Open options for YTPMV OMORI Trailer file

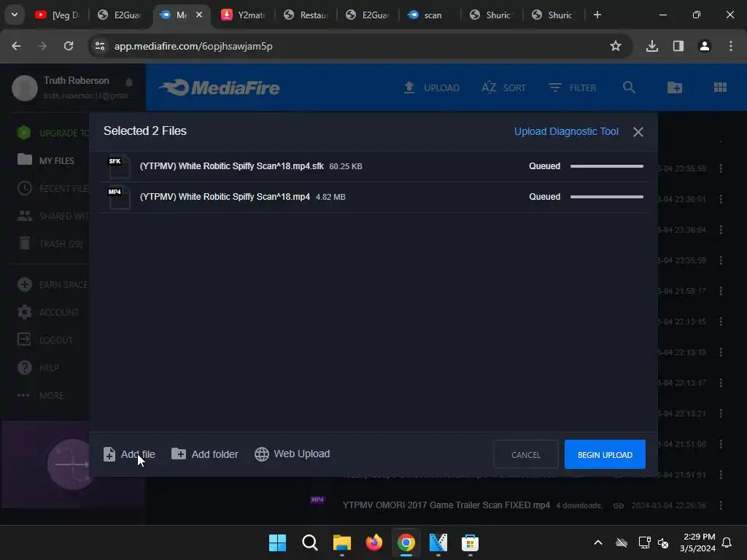click(720, 505)
